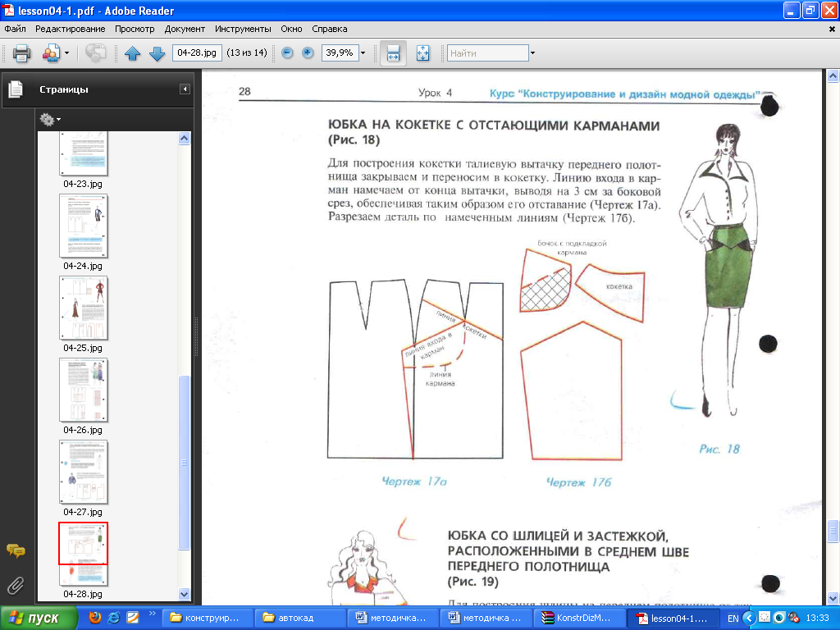Select thumbnail 04-25.jpg

83,308
